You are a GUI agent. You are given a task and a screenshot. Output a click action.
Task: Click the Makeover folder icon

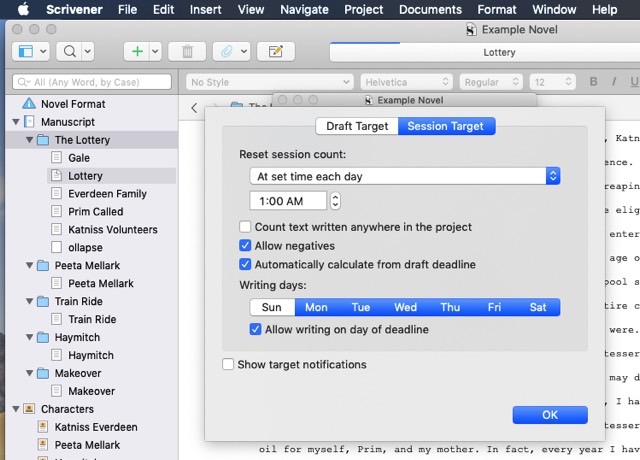click(43, 373)
